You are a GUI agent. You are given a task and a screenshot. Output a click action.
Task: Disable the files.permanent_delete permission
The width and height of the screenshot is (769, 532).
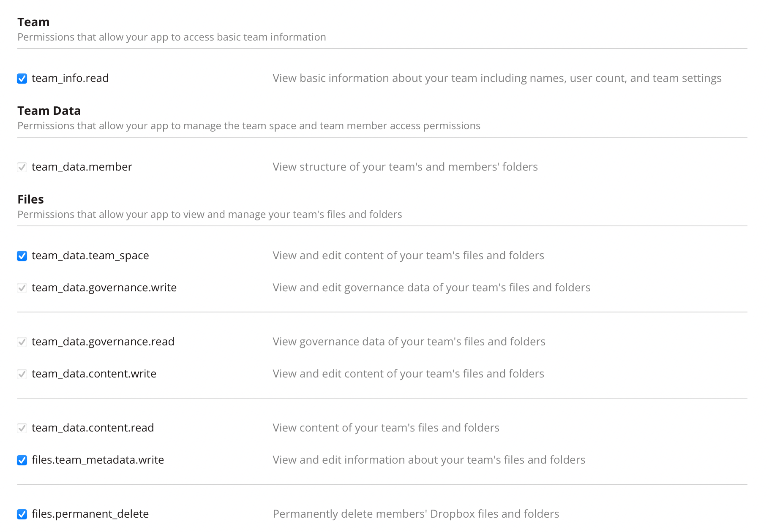[x=22, y=514]
